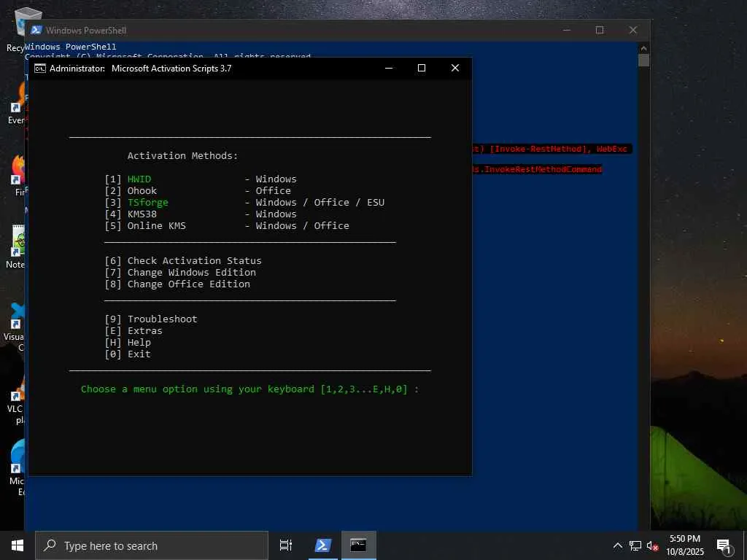Image resolution: width=747 pixels, height=560 pixels.
Task: Open Task View on the taskbar
Action: 286,545
